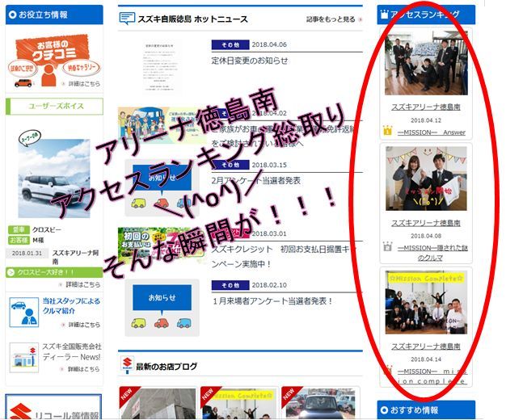Click the rank 2 silver crown icon

[x=387, y=246]
